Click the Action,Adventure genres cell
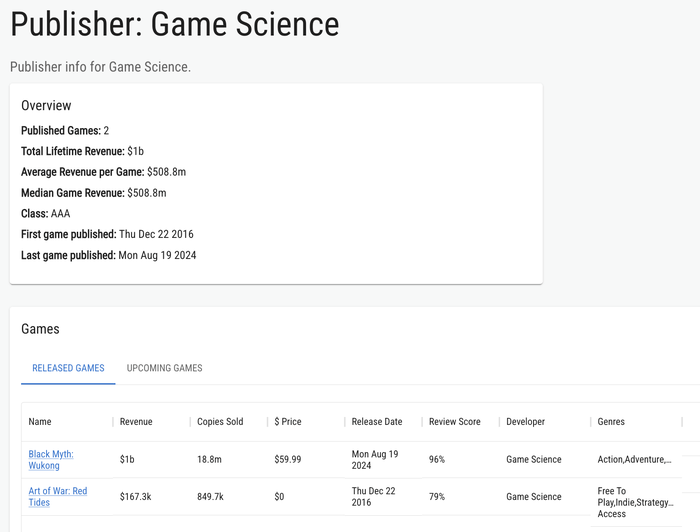Viewport: 700px width, 532px height. [x=634, y=459]
